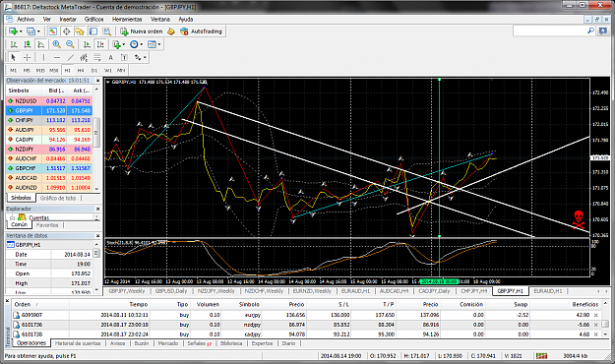Close the eurjpy order 6095907
615x364 pixels.
click(595, 315)
